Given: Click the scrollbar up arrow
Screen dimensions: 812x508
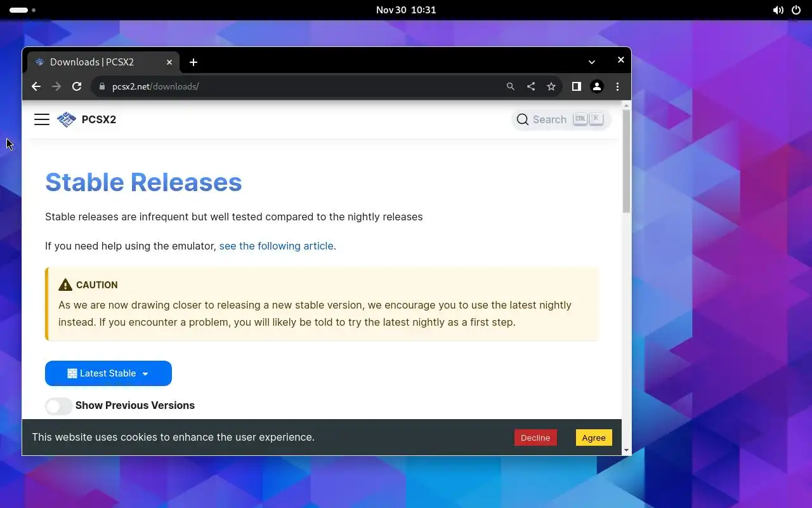Looking at the screenshot, I should pyautogui.click(x=627, y=105).
